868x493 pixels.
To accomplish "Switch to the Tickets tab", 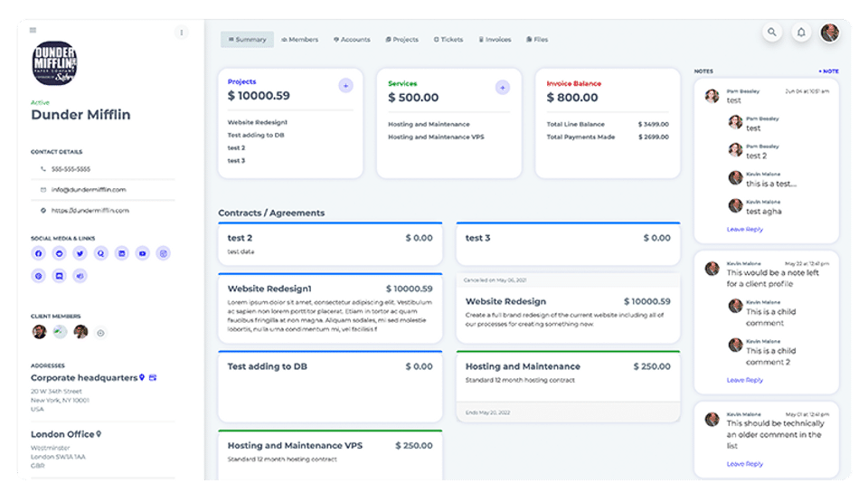I will 448,39.
